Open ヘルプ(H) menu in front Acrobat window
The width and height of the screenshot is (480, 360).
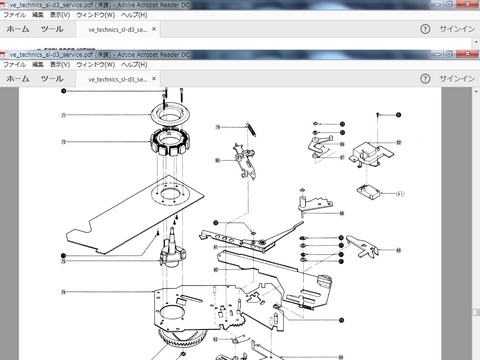134,64
